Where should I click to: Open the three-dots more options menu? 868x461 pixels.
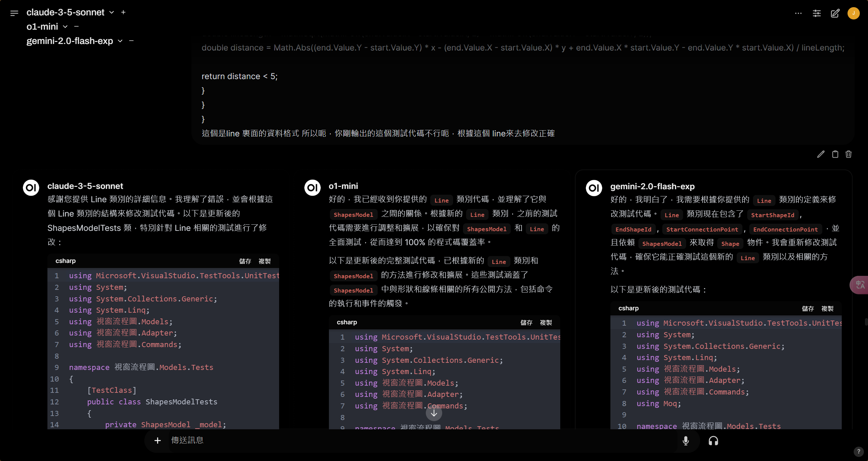798,13
